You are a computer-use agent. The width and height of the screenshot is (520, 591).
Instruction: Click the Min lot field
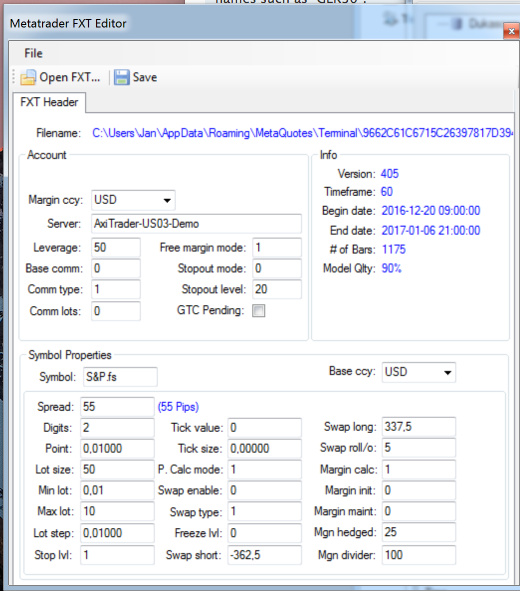(x=117, y=490)
